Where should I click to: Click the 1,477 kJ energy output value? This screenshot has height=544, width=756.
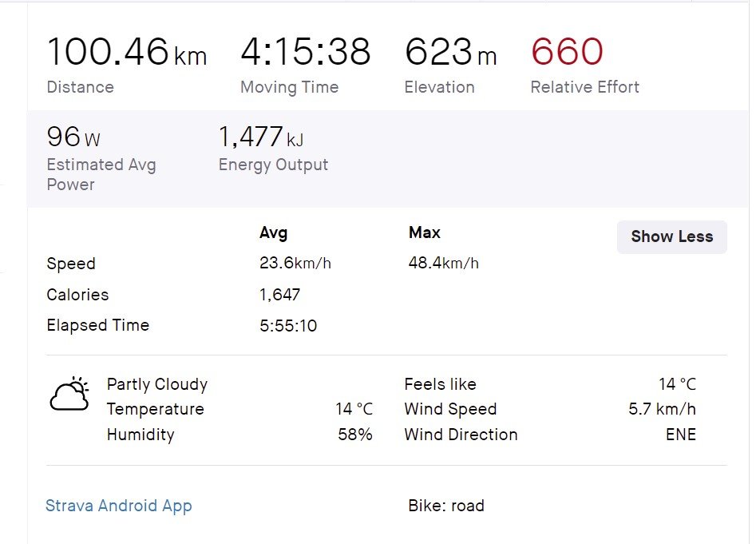click(x=260, y=137)
